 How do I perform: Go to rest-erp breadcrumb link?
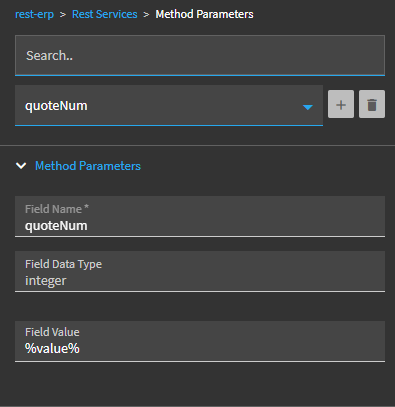(x=34, y=14)
